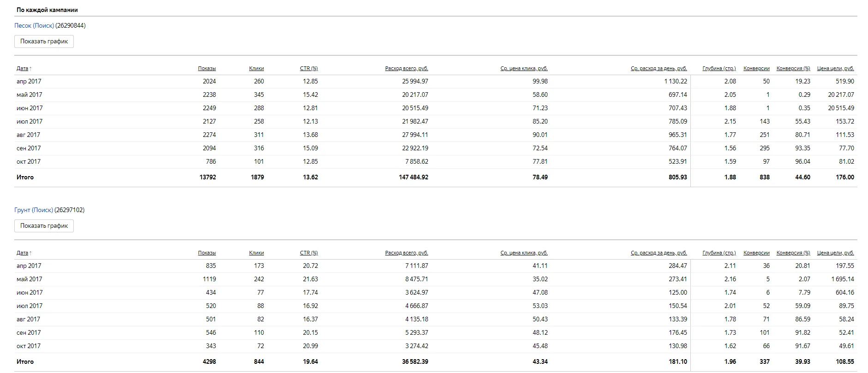Sort Грунт table by CTR (%)
868x373 pixels.
pyautogui.click(x=309, y=253)
